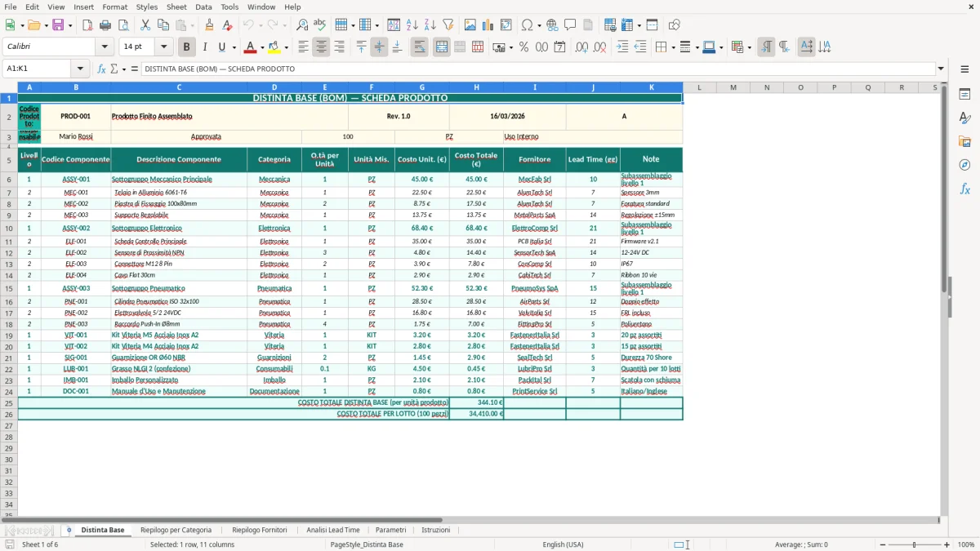Toggle Align Top vertical alignment

pyautogui.click(x=361, y=47)
